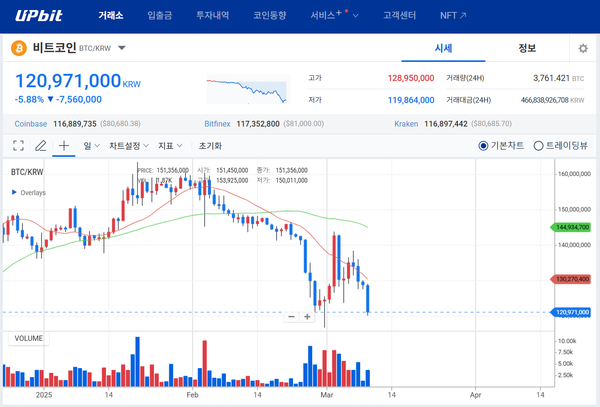600x407 pixels.
Task: Open the 일 timeframe dropdown
Action: click(x=91, y=145)
